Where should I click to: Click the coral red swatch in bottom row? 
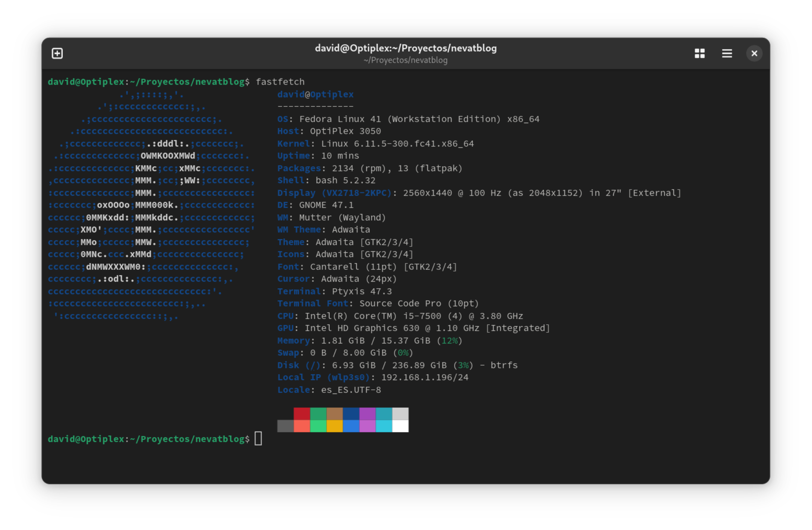coord(302,426)
